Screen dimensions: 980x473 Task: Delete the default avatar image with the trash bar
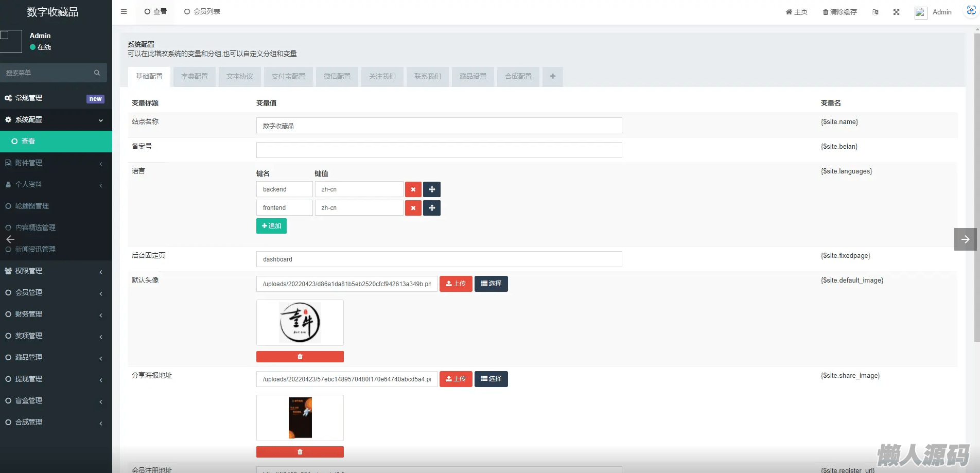click(300, 357)
